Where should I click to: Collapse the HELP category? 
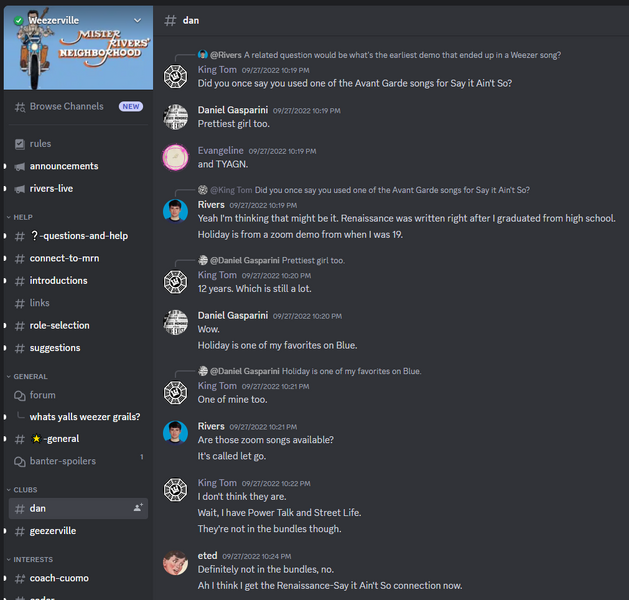point(20,217)
